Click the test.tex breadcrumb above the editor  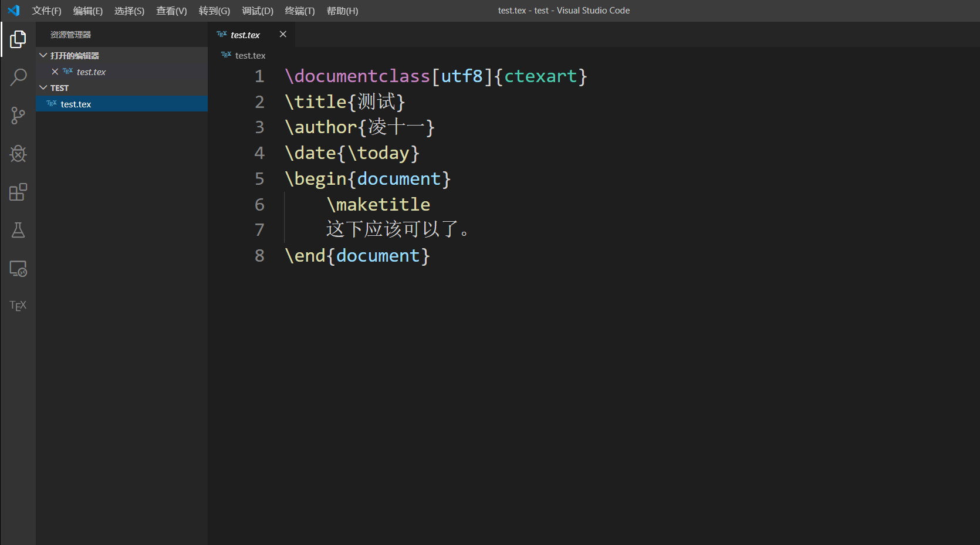[249, 55]
